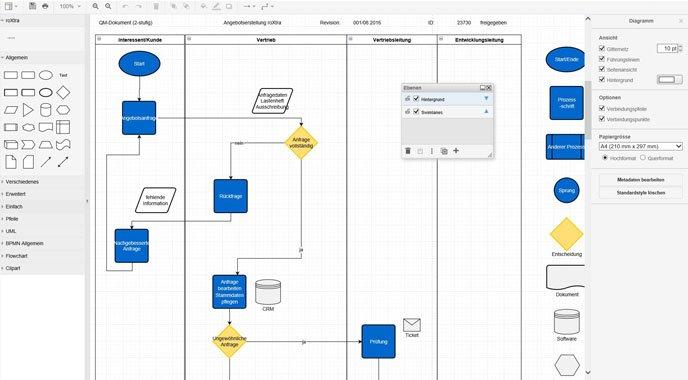Select the Querformat radio button
Viewport: 688px width, 380px height.
click(x=643, y=158)
